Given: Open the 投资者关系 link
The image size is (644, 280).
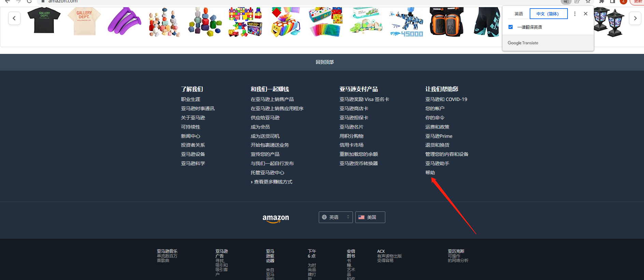Looking at the screenshot, I should pyautogui.click(x=193, y=145).
